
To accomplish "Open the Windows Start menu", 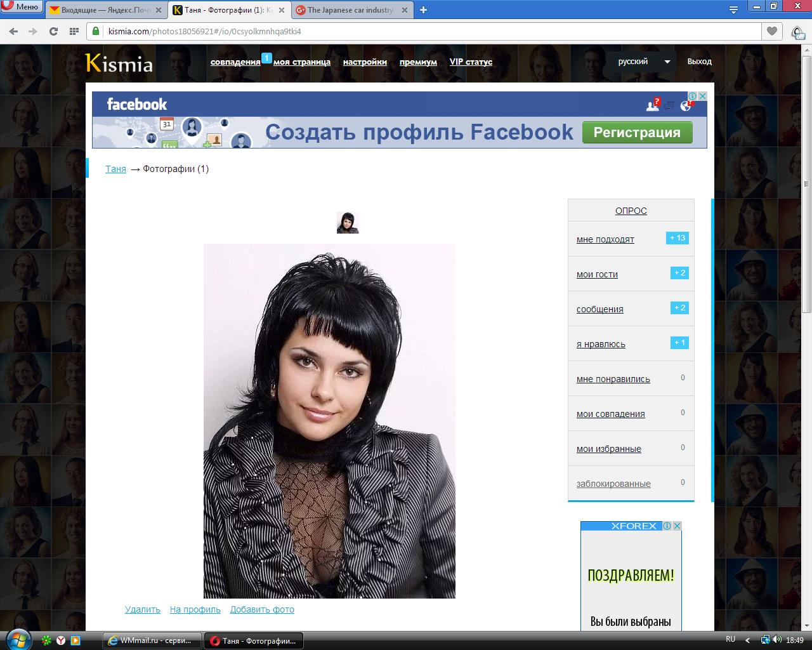I will (x=18, y=640).
